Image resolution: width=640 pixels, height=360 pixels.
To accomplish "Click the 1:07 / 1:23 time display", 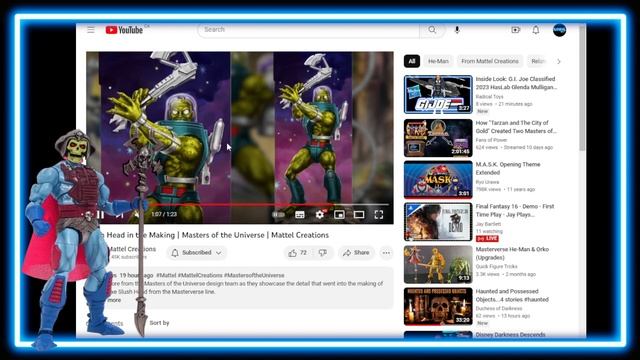I will click(164, 214).
